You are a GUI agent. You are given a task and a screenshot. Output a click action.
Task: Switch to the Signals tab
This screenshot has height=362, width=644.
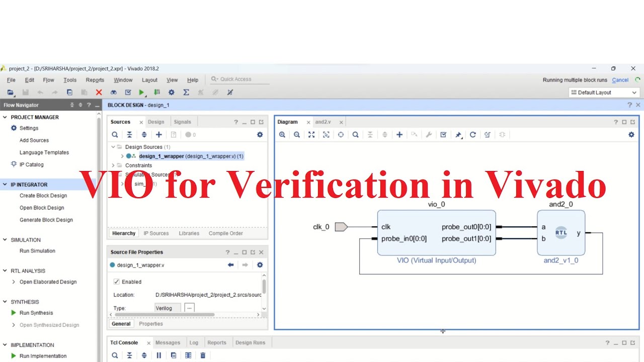[x=182, y=122]
